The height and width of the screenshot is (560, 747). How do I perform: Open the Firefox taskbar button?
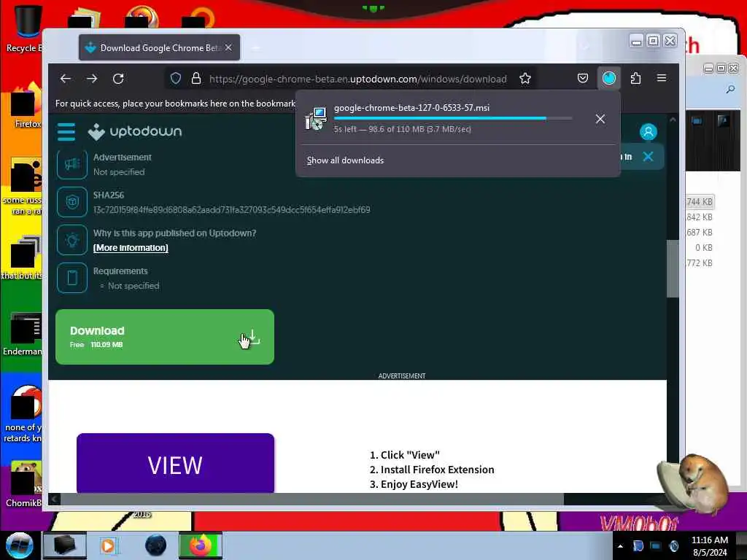[x=200, y=545]
